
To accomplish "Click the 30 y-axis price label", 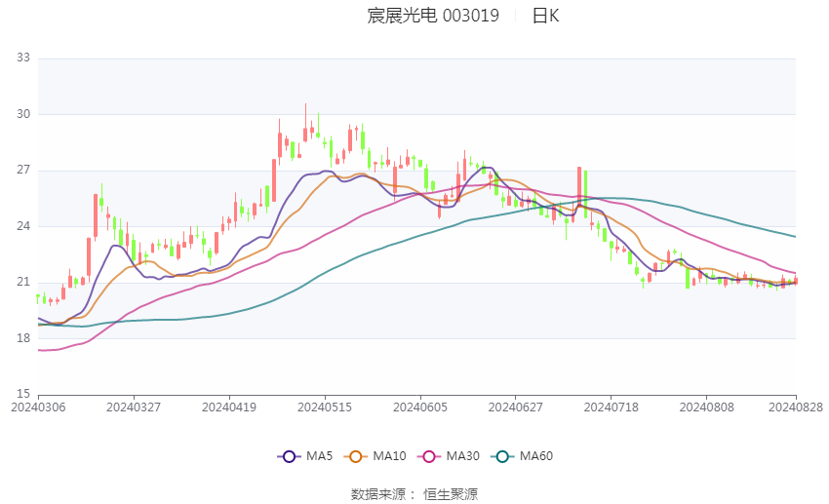I will (x=23, y=114).
